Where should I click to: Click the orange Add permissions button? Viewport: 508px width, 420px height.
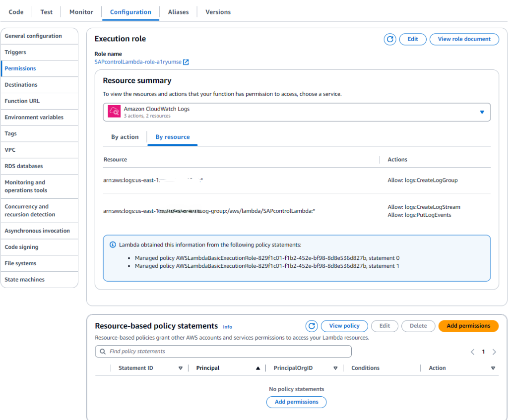(x=468, y=326)
